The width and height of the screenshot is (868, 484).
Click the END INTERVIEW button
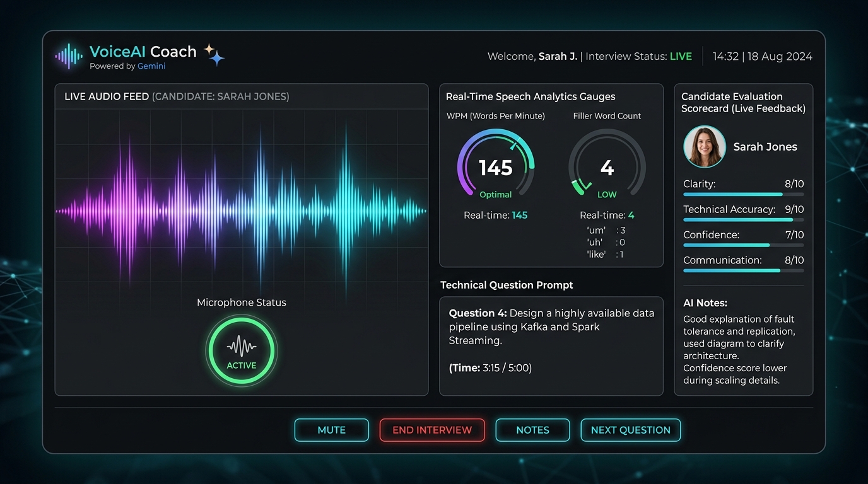tap(432, 430)
